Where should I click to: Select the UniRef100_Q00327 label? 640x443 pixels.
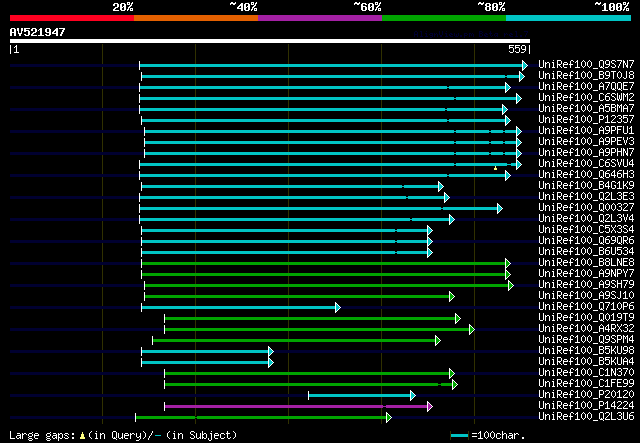(x=586, y=207)
